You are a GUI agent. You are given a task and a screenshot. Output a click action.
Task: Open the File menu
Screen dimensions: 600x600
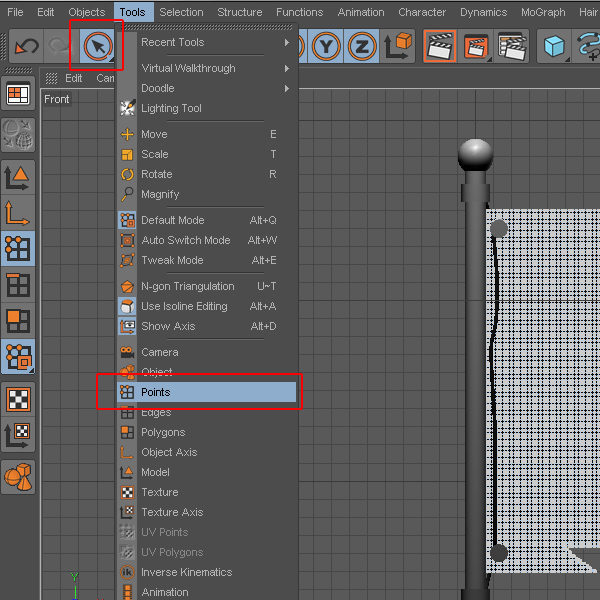pyautogui.click(x=15, y=12)
